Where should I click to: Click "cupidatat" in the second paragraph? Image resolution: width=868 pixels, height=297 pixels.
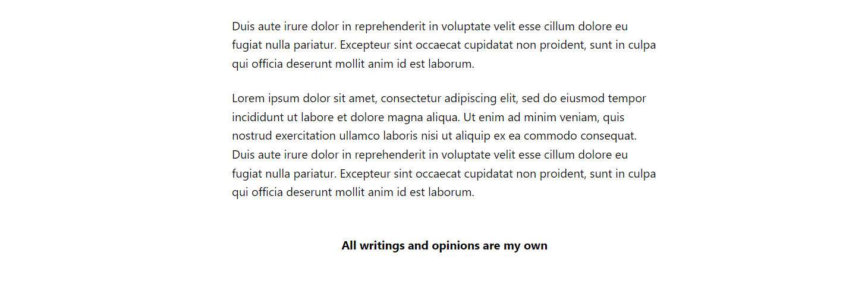click(x=489, y=174)
